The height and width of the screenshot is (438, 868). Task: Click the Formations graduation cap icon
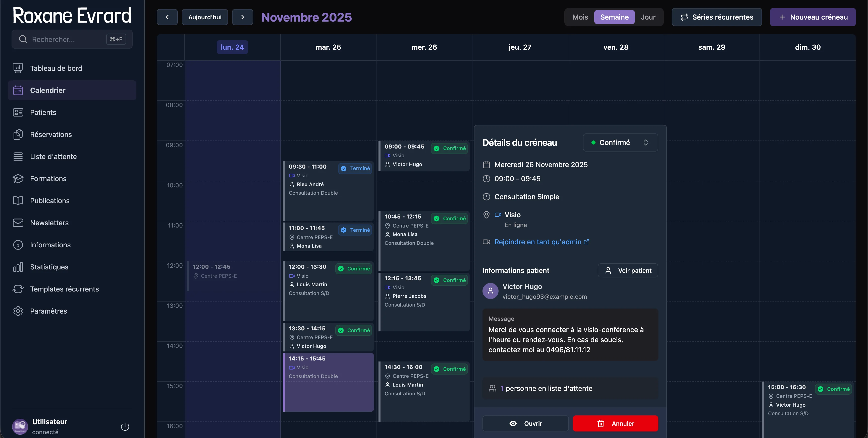point(18,178)
